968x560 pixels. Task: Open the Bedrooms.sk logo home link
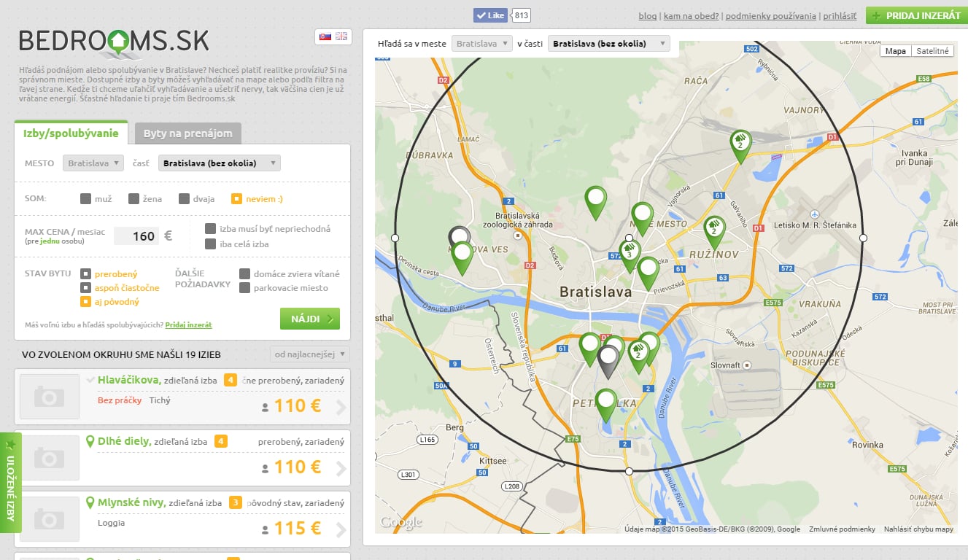click(x=114, y=42)
